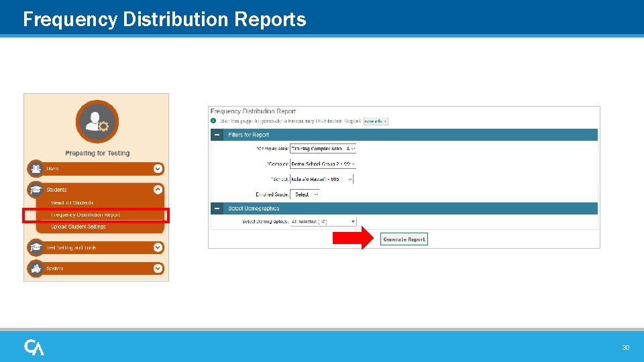Click the Preparing for Testing label
644x362 pixels.
click(x=97, y=153)
